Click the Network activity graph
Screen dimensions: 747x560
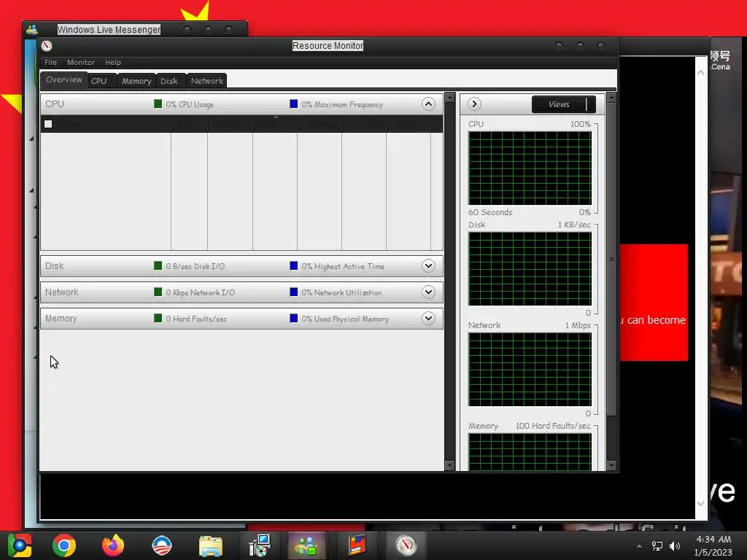(x=530, y=369)
